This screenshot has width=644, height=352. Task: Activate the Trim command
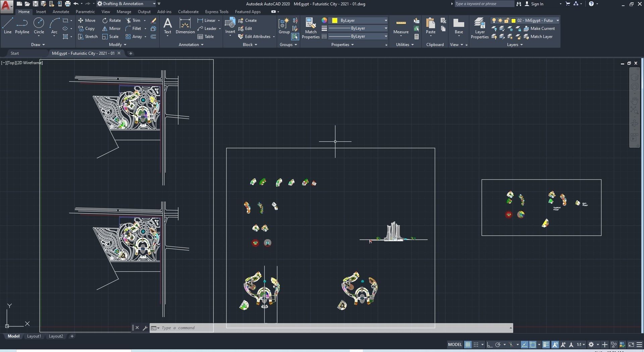coord(133,20)
